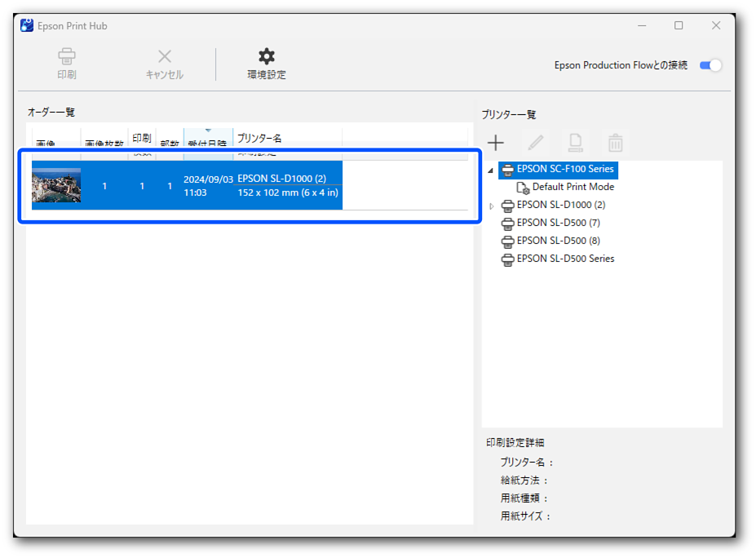The image size is (756, 558).
Task: Select Default Print Mode preset
Action: [x=573, y=187]
